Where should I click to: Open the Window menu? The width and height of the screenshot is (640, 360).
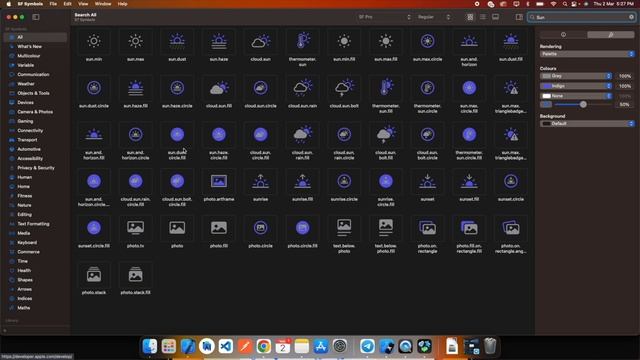click(103, 4)
